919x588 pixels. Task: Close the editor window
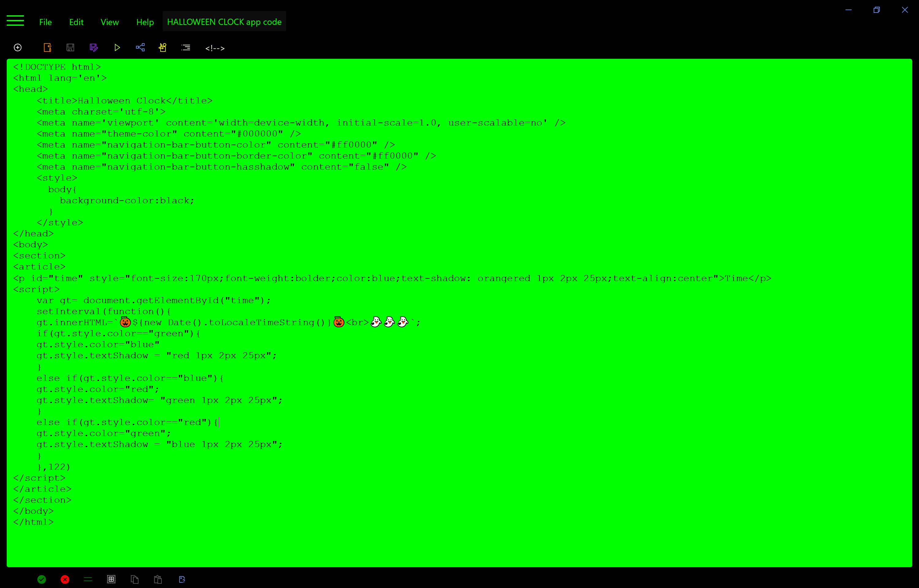pos(905,10)
